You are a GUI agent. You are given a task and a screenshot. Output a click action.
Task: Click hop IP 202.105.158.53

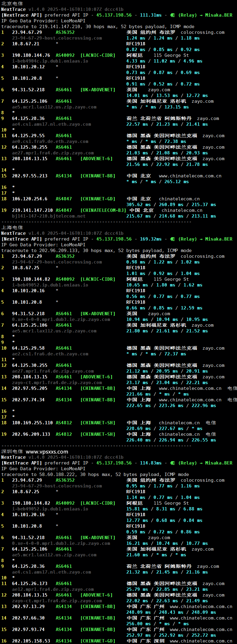[31, 641]
